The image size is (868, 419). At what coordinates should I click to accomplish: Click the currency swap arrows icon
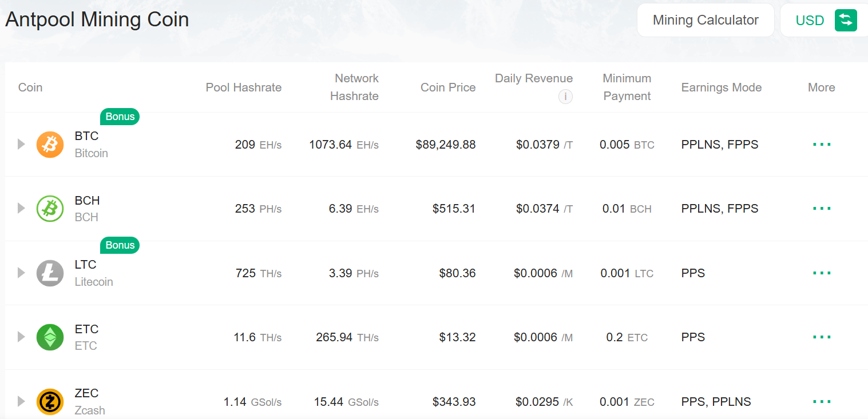coord(846,20)
